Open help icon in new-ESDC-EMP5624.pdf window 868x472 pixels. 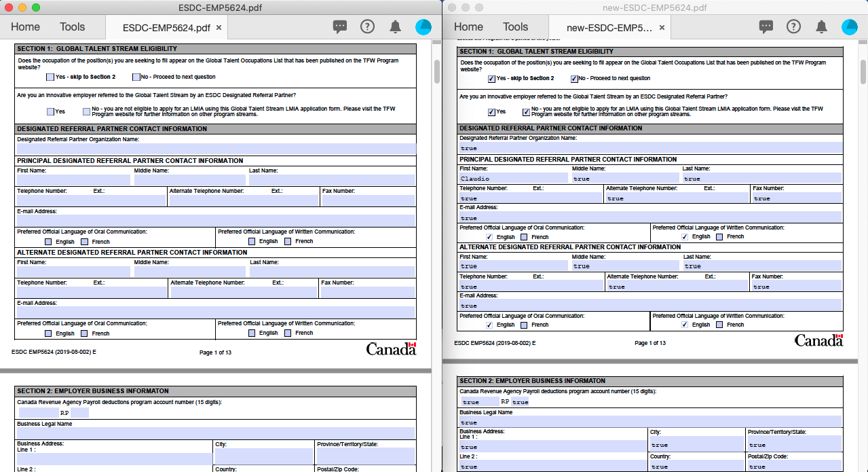pyautogui.click(x=793, y=27)
